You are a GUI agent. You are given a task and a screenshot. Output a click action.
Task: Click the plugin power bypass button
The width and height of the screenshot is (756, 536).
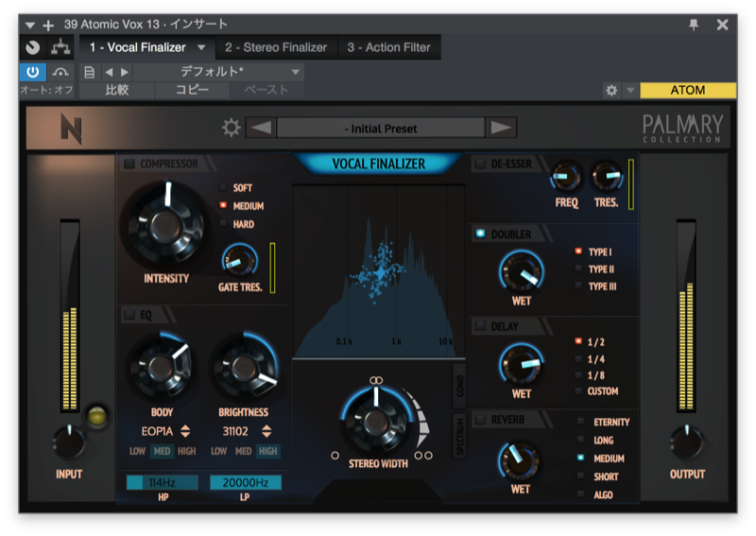point(33,73)
